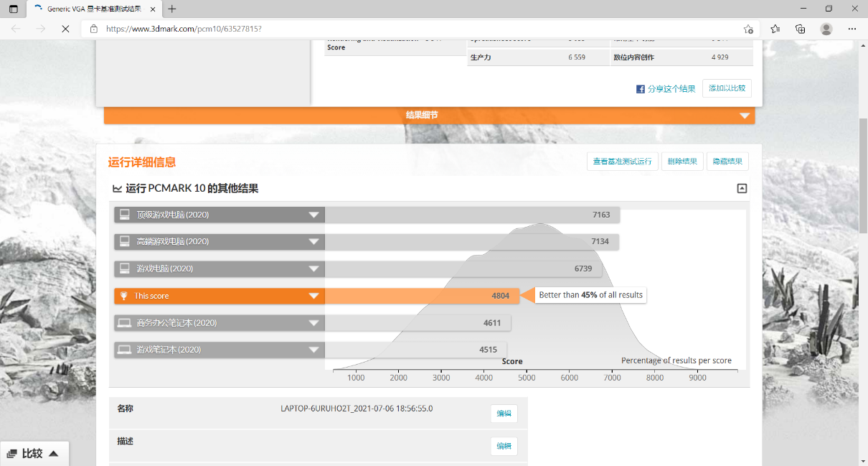
Task: Click the desktop icon for 顶级游戏电脑 (2020)
Action: click(x=124, y=215)
